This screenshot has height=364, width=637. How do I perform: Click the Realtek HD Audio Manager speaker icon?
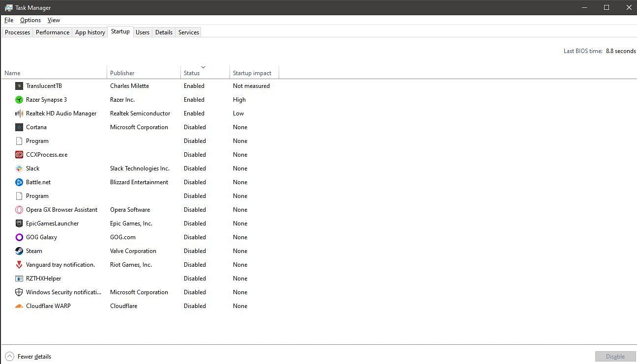(x=19, y=113)
